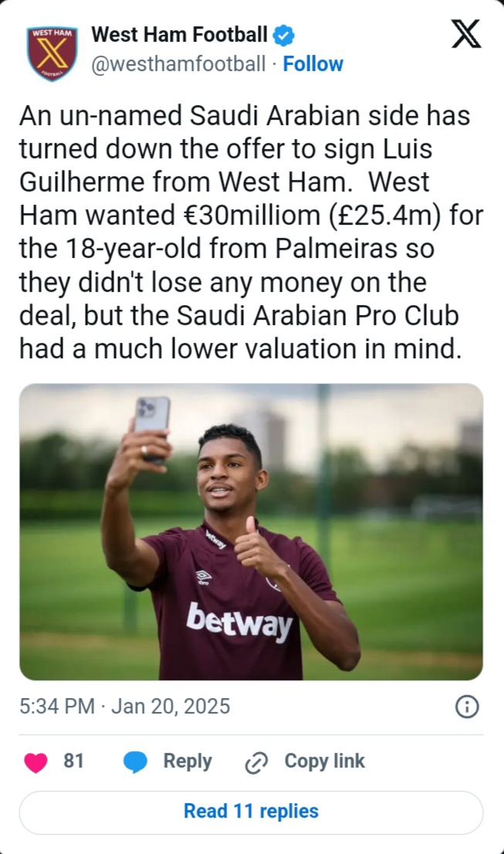
Task: Like the tweet with heart icon
Action: click(36, 762)
